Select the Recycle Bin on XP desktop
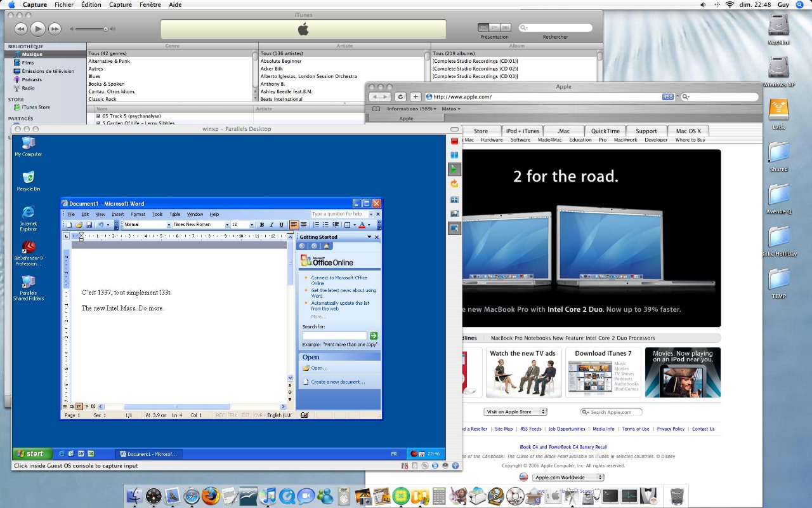812x508 pixels. [28, 181]
